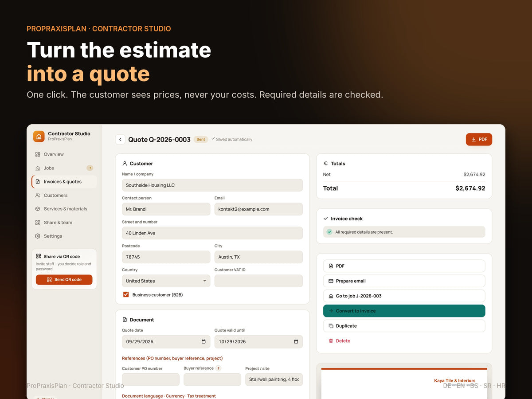Click the red Delete link
532x399 pixels.
tap(340, 341)
